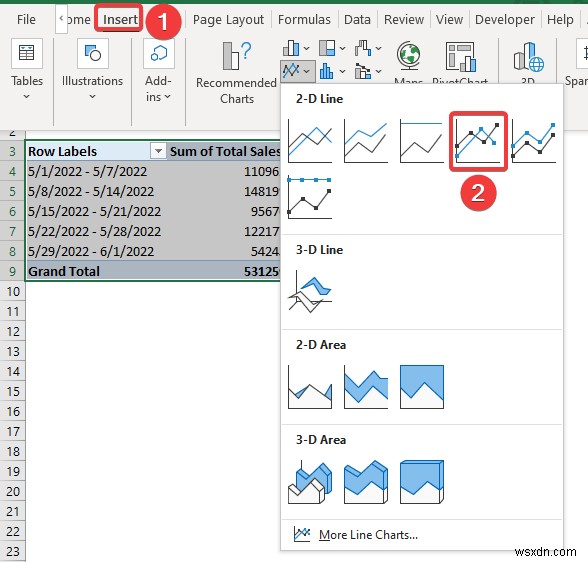Switch to the Insert tab
The height and width of the screenshot is (562, 588).
(120, 19)
